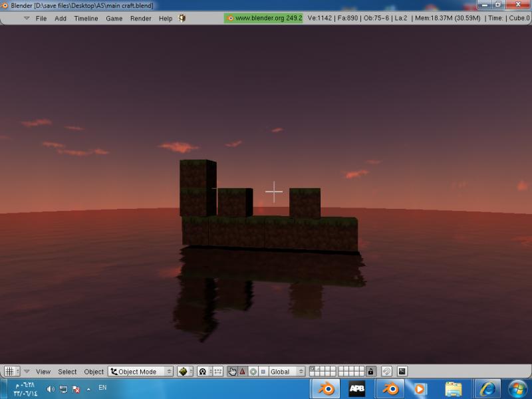The height and width of the screenshot is (399, 532).
Task: Open the Windows Start menu orb
Action: point(517,389)
